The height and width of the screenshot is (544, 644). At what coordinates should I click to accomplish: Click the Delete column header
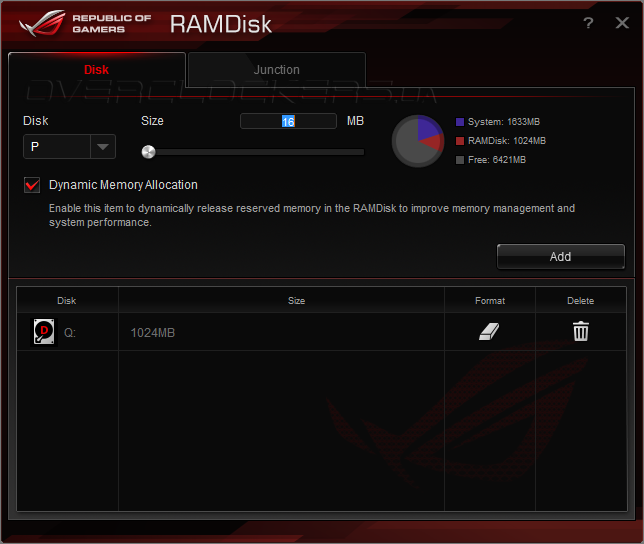tap(581, 301)
